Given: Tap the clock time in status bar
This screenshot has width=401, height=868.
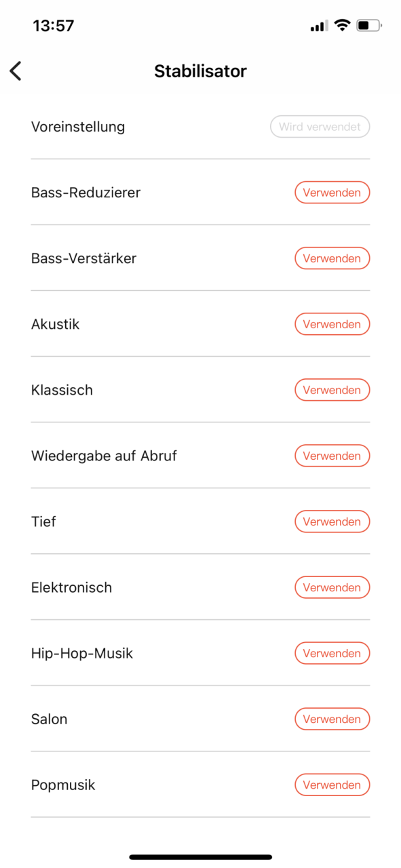Looking at the screenshot, I should pyautogui.click(x=54, y=26).
